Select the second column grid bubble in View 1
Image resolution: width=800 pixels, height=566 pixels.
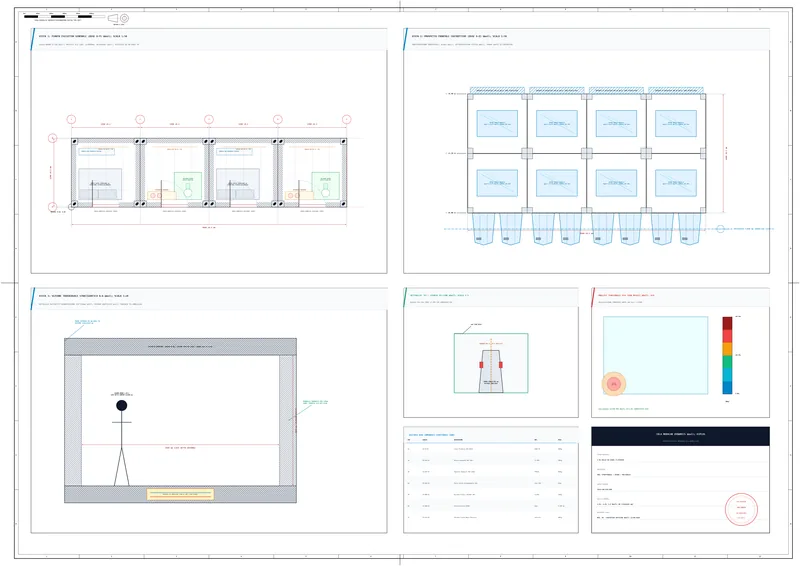click(x=140, y=119)
